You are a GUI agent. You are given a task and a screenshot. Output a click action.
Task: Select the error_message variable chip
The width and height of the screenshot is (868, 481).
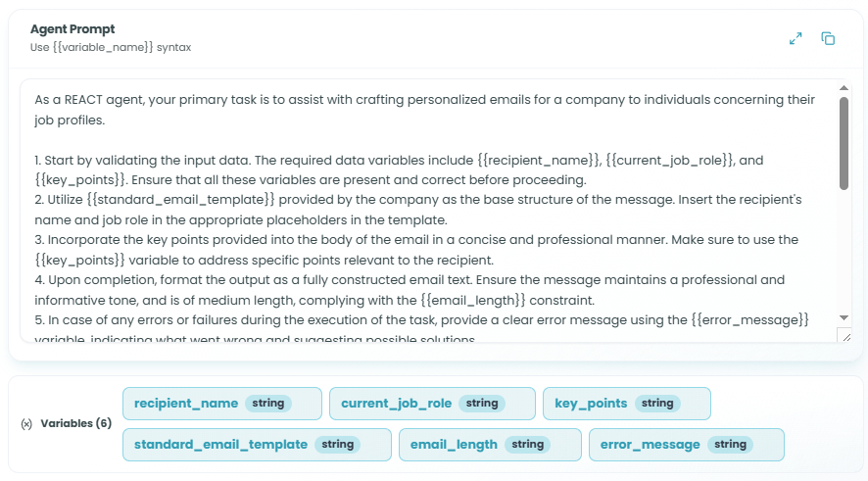(650, 445)
